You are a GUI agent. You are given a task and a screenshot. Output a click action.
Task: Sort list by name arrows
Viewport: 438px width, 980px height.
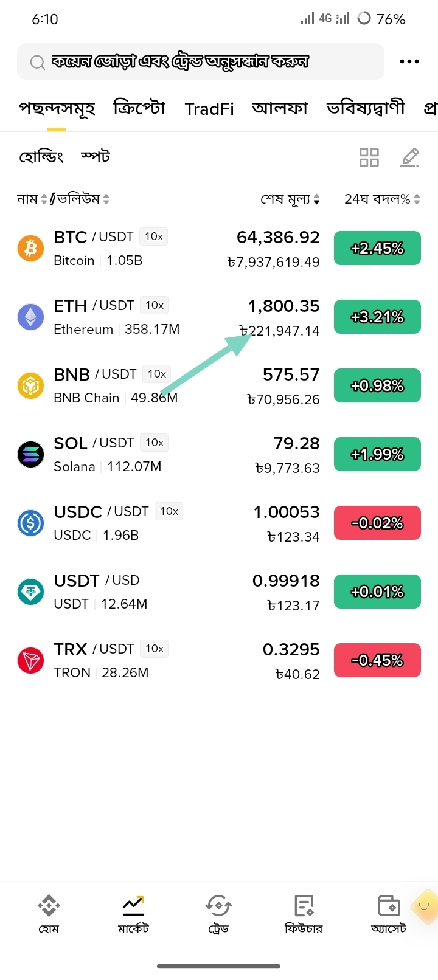pos(44,199)
